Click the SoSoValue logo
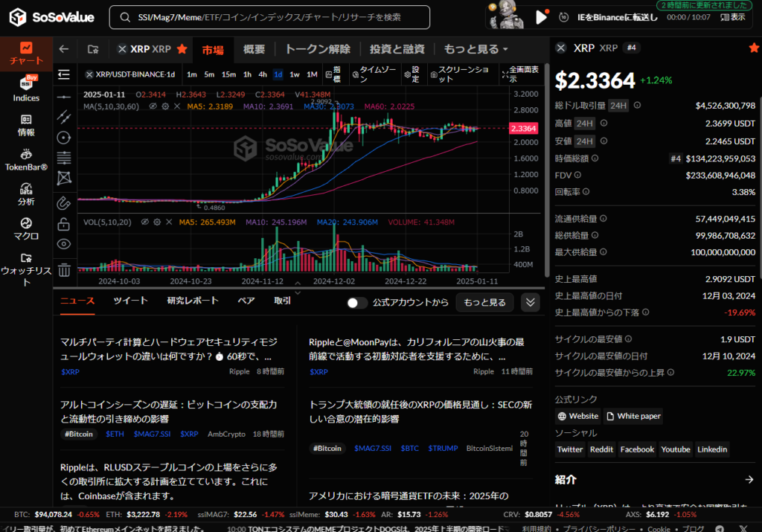 click(x=52, y=18)
